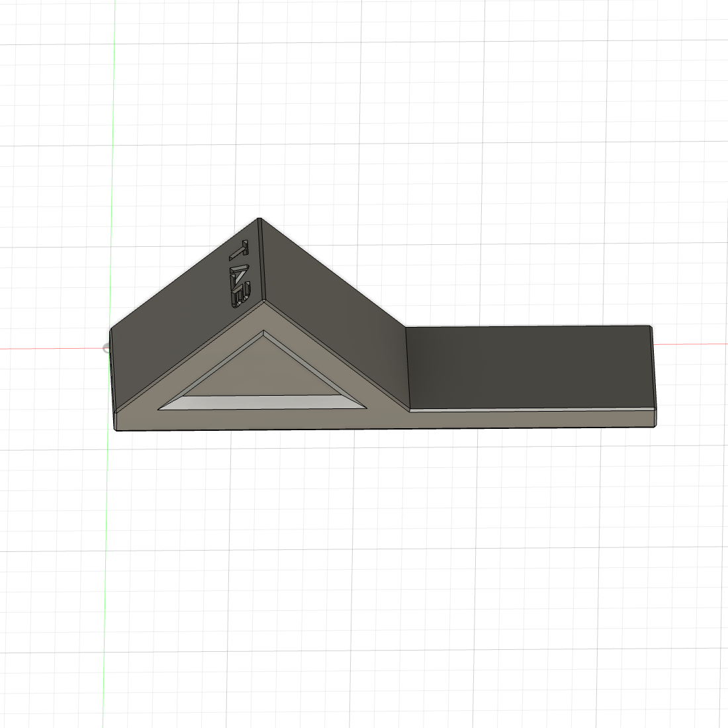Select the vertical ridge edge at the apex
This screenshot has width=728, height=728.
(x=261, y=260)
